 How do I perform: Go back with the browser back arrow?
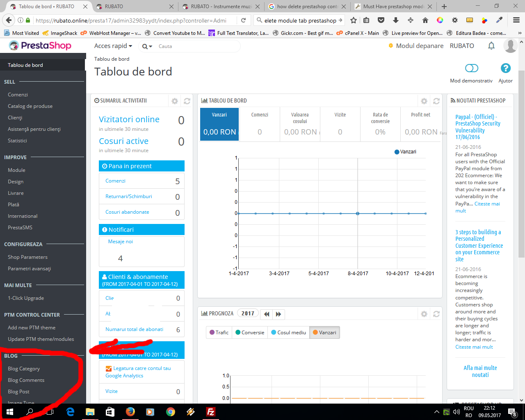coord(8,20)
